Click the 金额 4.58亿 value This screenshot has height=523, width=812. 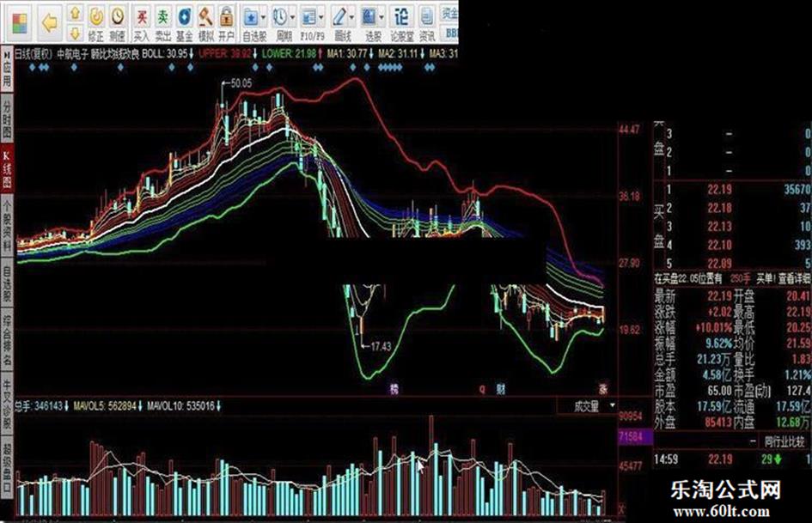pyautogui.click(x=717, y=374)
